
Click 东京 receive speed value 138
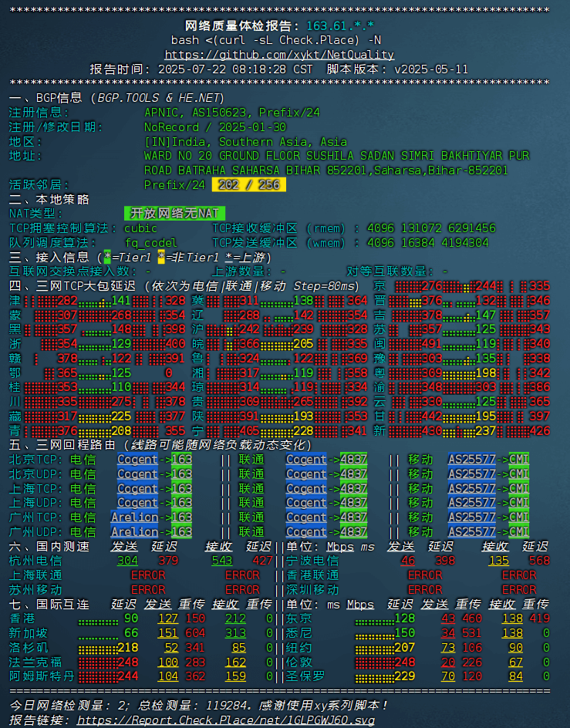pyautogui.click(x=512, y=618)
